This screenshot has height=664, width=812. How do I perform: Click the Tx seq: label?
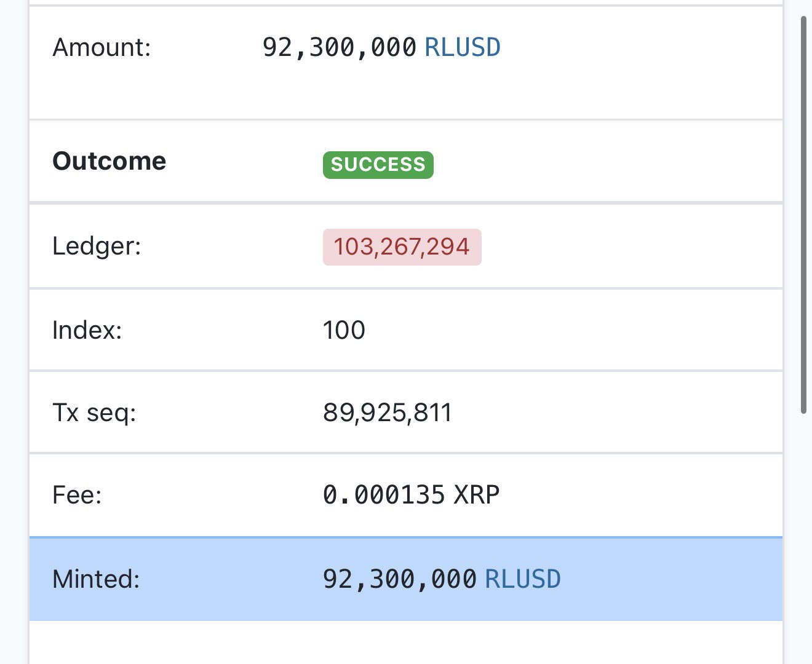click(x=94, y=413)
